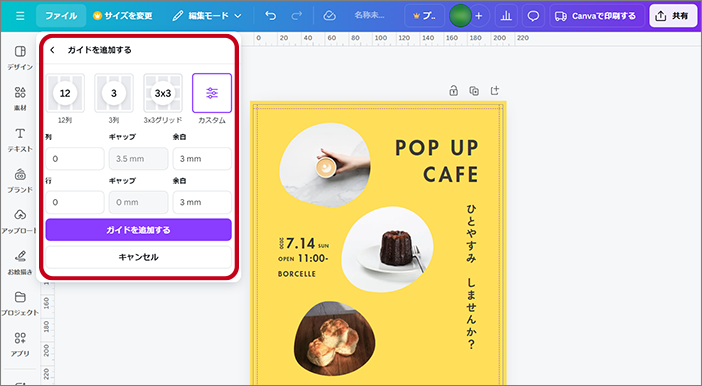The image size is (702, 386).
Task: Add a collaborator with plus icon
Action: [479, 16]
